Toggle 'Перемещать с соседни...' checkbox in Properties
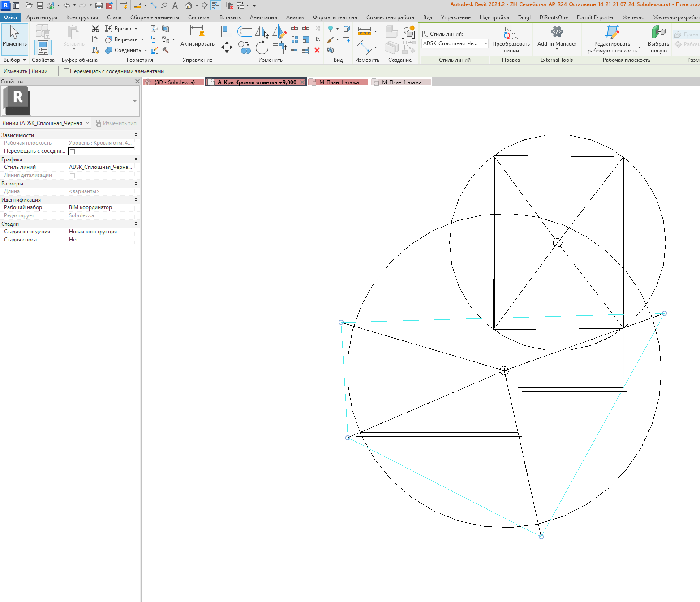 tap(72, 151)
